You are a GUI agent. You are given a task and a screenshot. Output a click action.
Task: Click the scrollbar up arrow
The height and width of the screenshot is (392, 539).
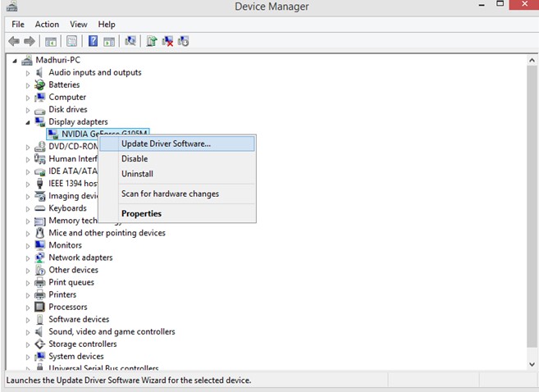click(x=532, y=61)
